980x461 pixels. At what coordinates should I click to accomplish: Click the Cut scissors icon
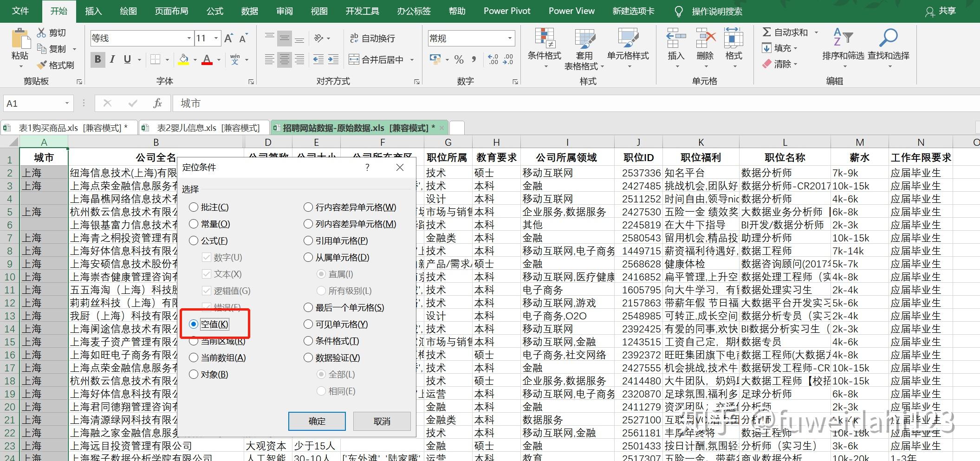42,32
